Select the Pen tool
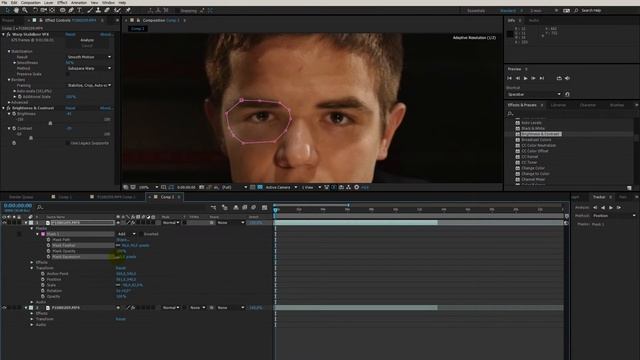The image size is (640, 360). [x=71, y=10]
